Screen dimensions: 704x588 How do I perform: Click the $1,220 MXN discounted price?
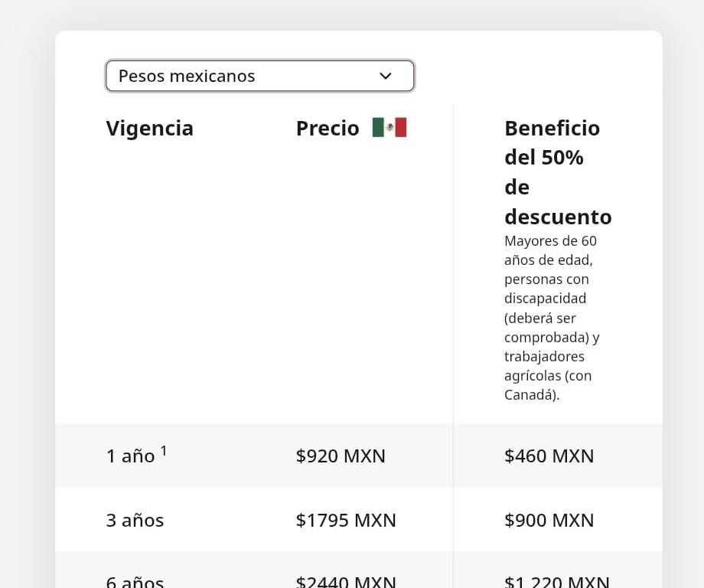click(556, 582)
